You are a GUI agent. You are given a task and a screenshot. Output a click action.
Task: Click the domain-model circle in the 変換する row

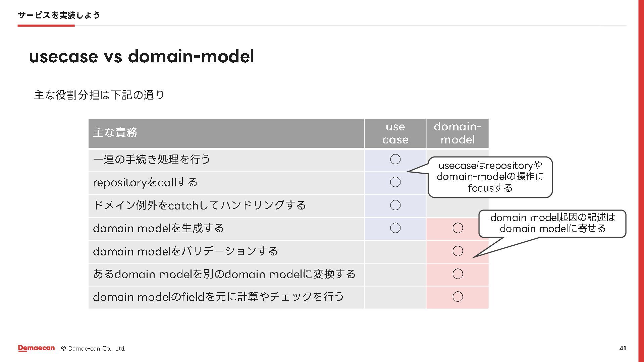point(458,274)
